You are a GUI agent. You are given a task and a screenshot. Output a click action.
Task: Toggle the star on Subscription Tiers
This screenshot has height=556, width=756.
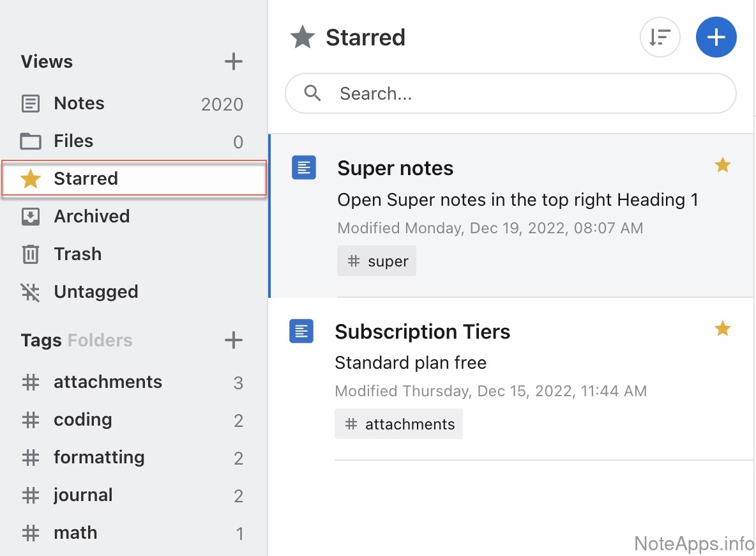tap(722, 329)
